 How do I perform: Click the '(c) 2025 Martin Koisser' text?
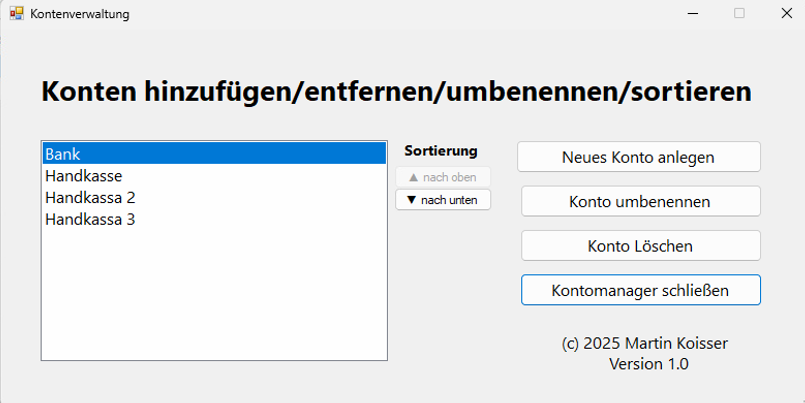click(x=645, y=343)
